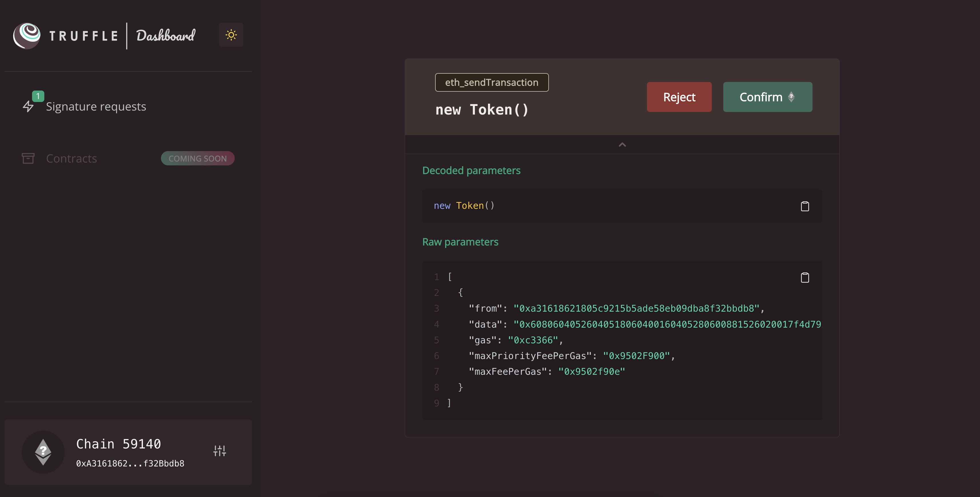
Task: Click the Raw parameters heading
Action: point(460,242)
